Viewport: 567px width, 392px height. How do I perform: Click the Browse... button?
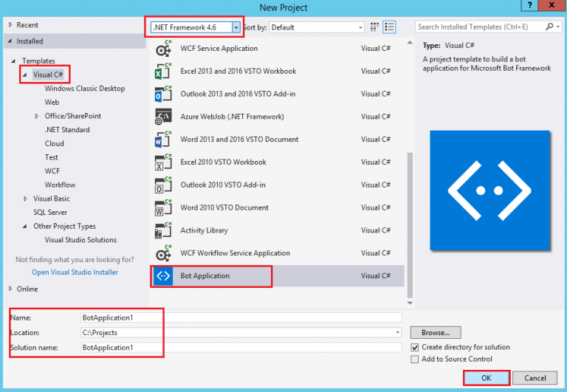click(x=436, y=333)
